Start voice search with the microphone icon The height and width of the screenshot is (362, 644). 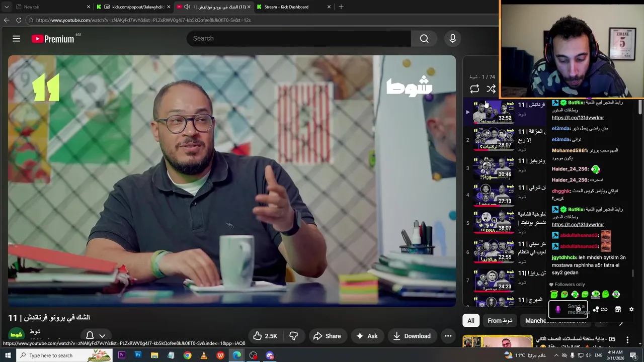click(452, 39)
